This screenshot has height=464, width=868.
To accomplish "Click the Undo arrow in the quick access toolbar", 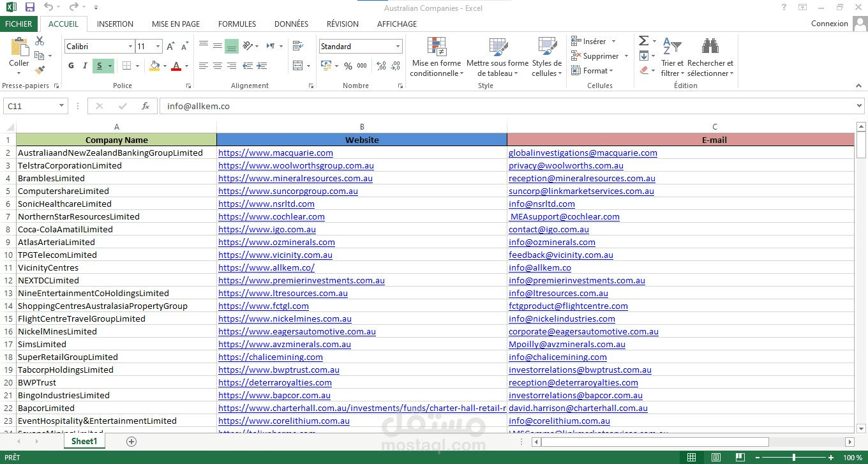I will click(49, 8).
